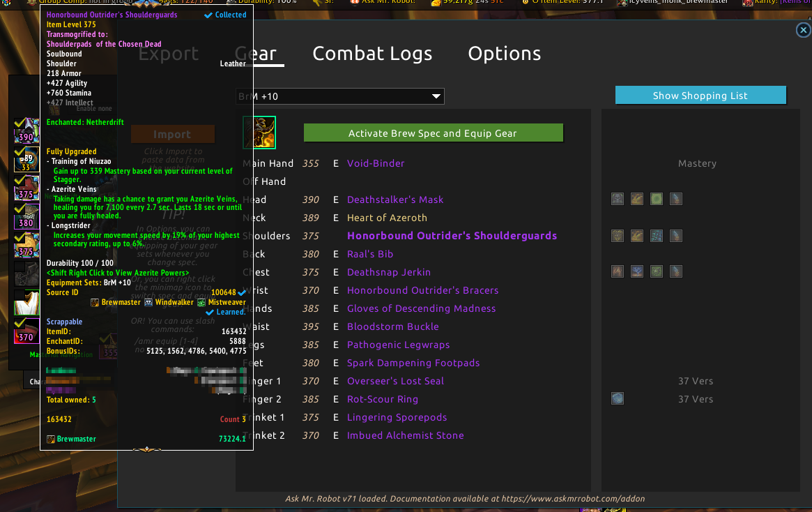Click the Gloves of Descending Madness link

click(421, 308)
